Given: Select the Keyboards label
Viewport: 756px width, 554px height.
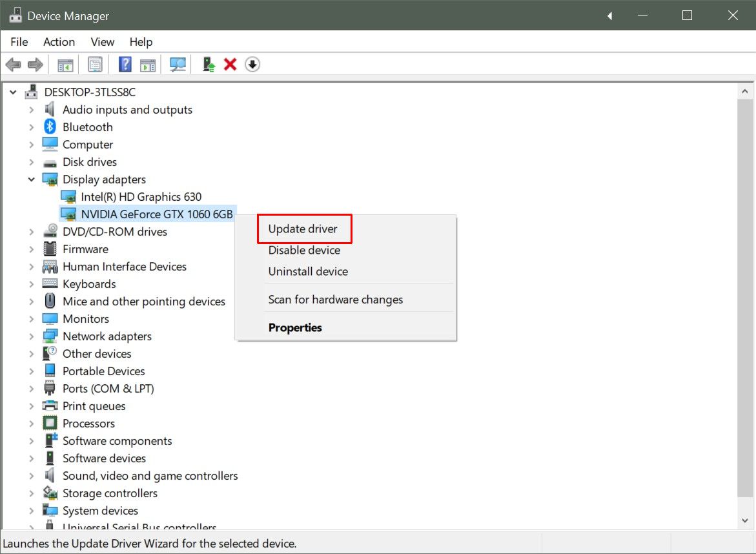Looking at the screenshot, I should point(89,284).
